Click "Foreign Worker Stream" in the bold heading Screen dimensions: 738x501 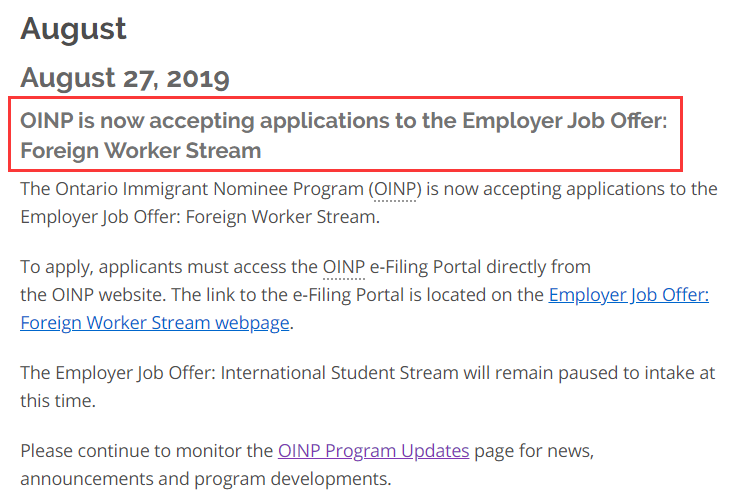pos(140,151)
